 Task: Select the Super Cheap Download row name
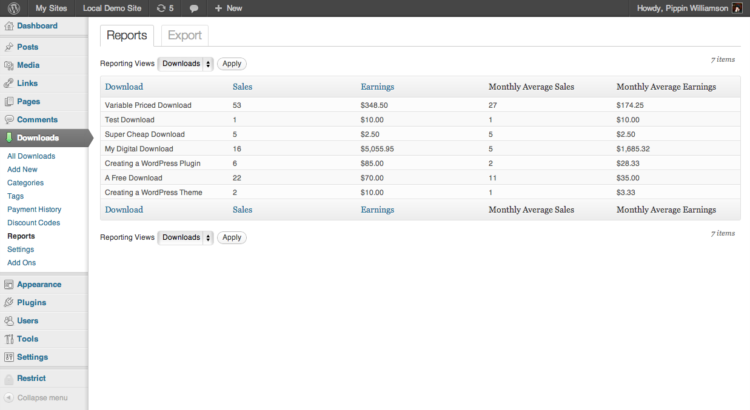145,134
